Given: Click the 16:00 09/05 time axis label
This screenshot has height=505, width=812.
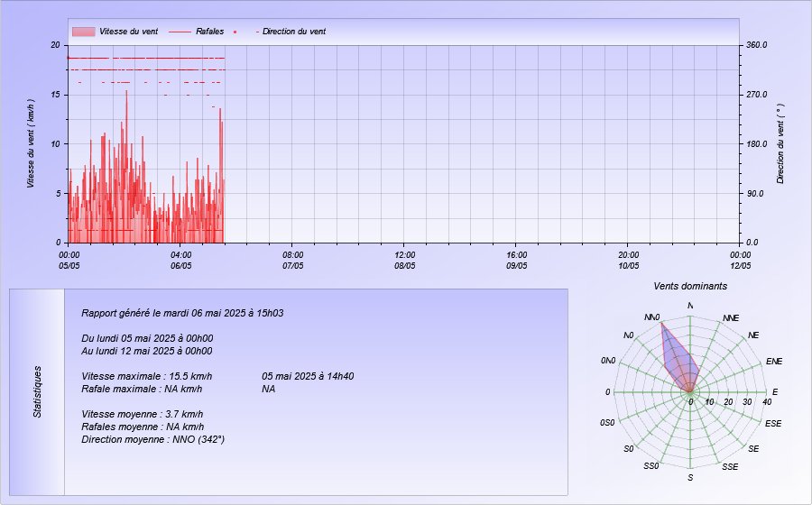Looking at the screenshot, I should point(516,261).
